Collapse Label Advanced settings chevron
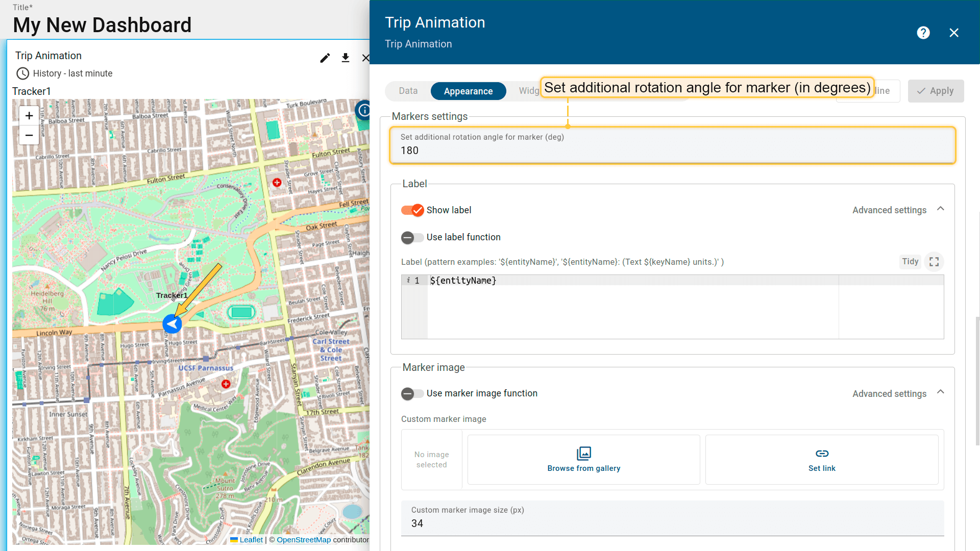This screenshot has width=980, height=551. (941, 209)
